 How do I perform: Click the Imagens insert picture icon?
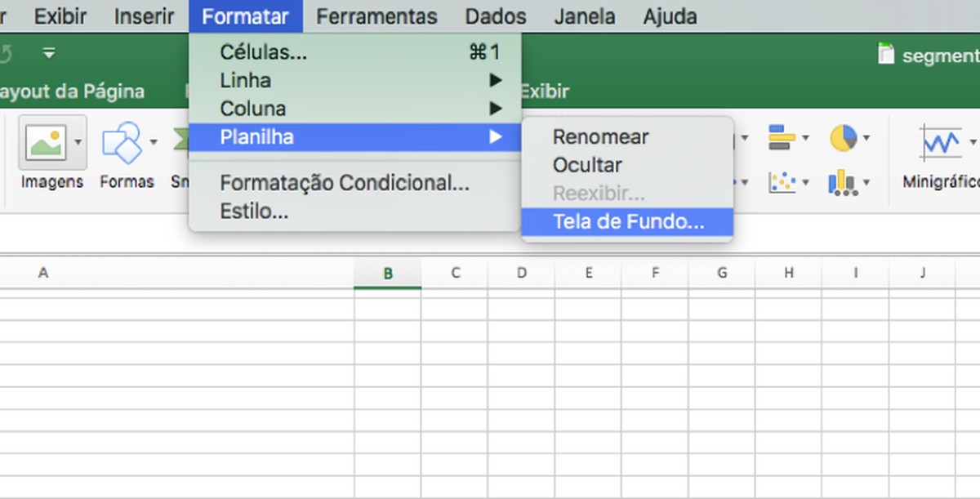(45, 145)
